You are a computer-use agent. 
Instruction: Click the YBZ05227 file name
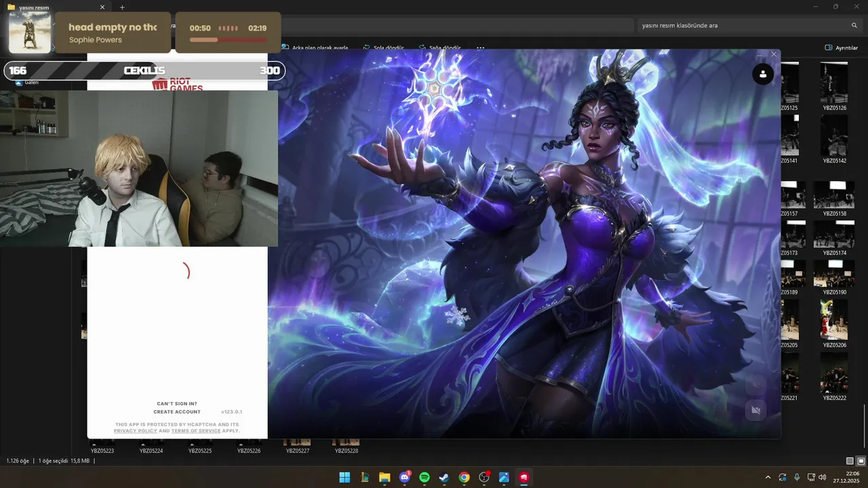click(298, 451)
